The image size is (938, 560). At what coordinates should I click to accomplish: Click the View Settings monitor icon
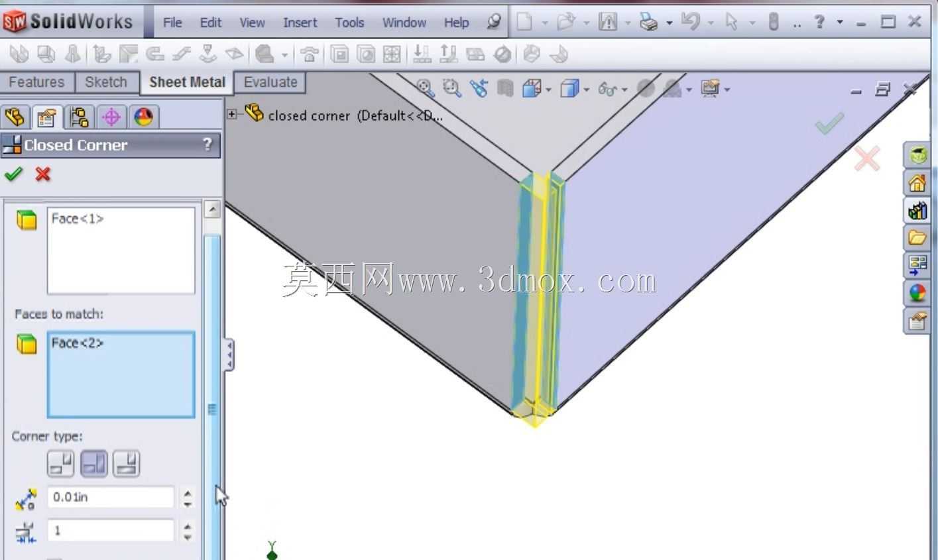click(x=710, y=88)
